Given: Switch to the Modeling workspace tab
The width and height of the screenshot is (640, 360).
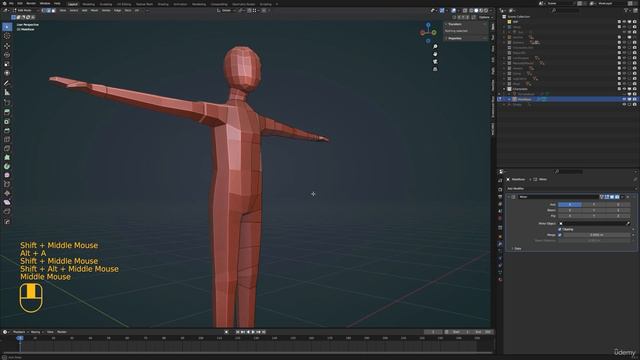Looking at the screenshot, I should click(x=88, y=4).
